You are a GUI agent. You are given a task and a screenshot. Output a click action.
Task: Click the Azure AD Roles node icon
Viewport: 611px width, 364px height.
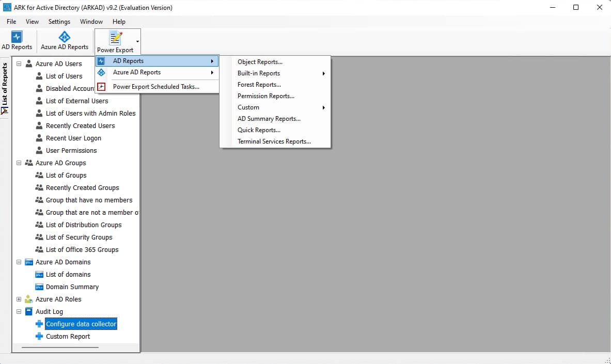click(x=29, y=299)
